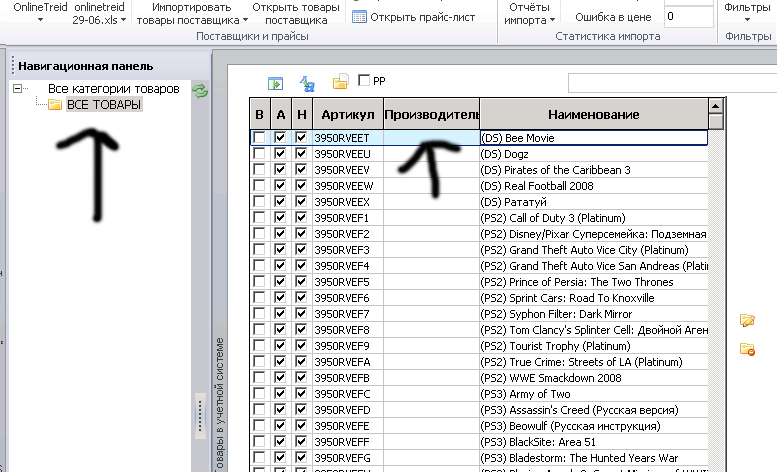Uncheck column А for 3950RVEFG
Viewport: 777px width, 472px height.
tap(280, 457)
